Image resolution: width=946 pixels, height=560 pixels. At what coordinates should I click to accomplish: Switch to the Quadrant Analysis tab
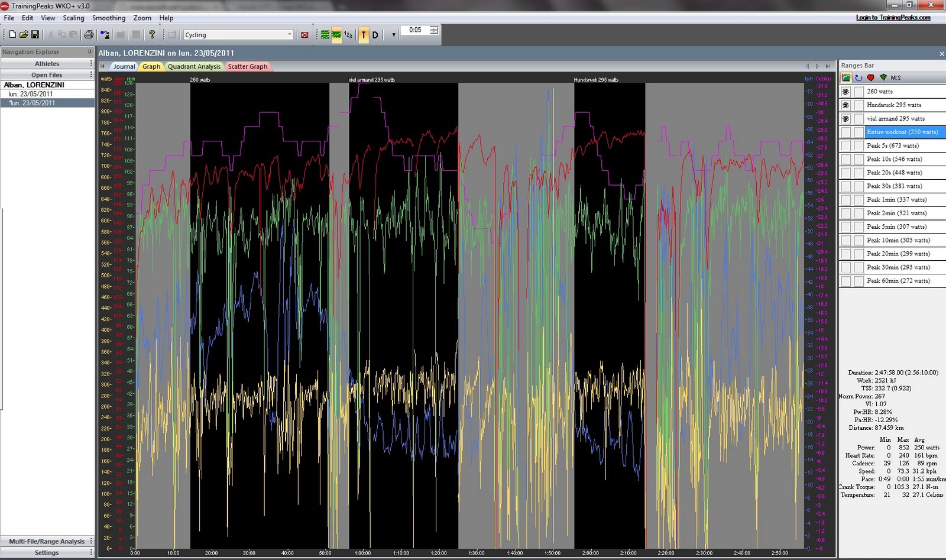coord(194,66)
